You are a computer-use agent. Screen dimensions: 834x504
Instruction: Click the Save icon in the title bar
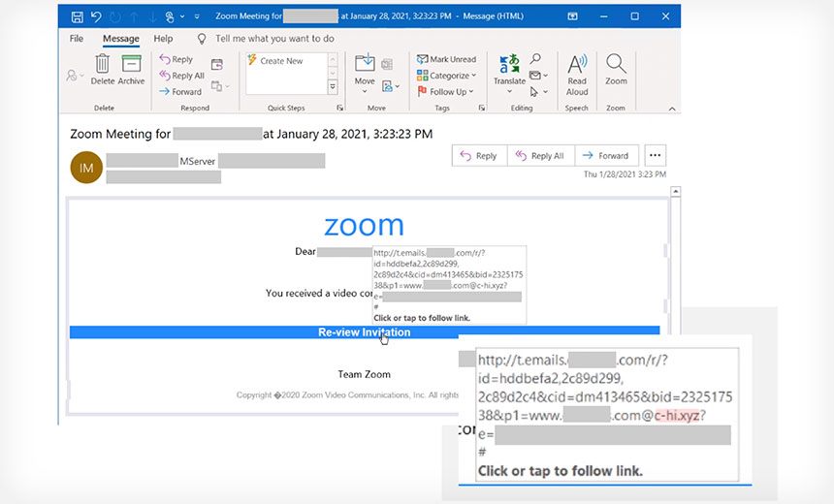[x=78, y=16]
